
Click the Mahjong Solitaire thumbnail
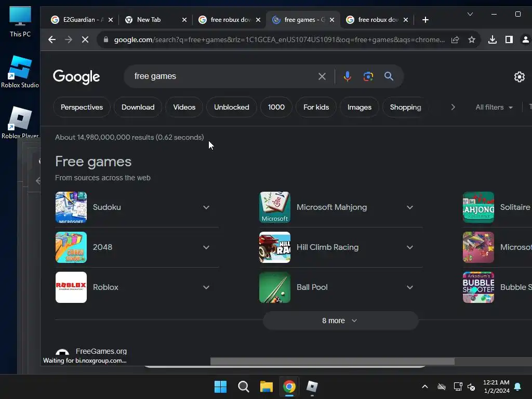(478, 207)
